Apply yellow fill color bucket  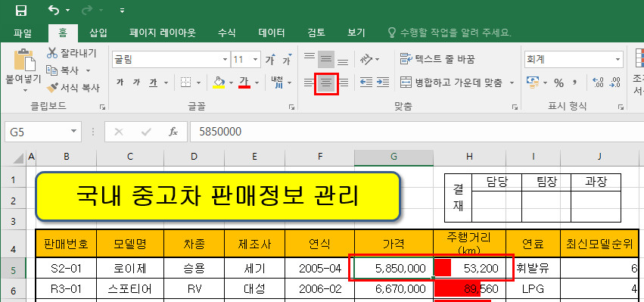pos(219,83)
